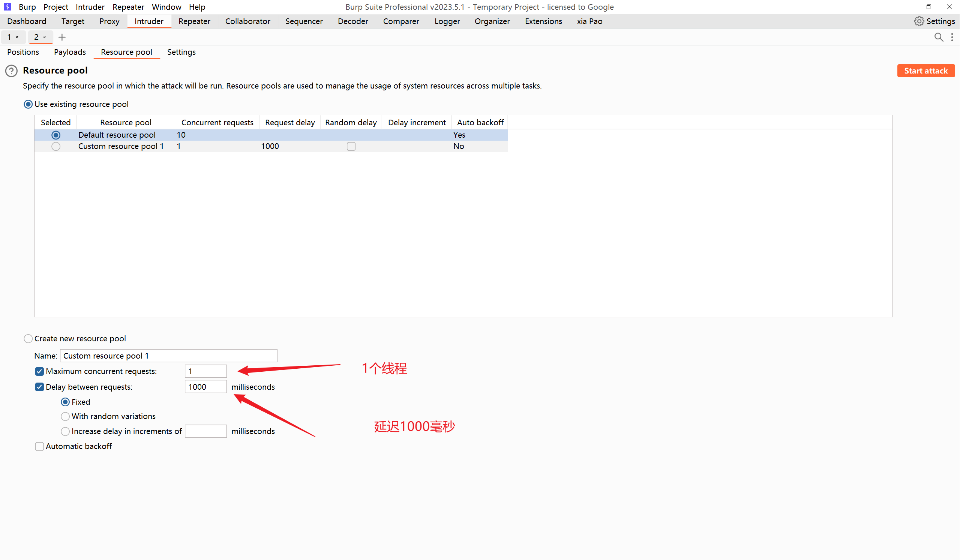Open the Intruder menu in menu bar

click(x=90, y=7)
